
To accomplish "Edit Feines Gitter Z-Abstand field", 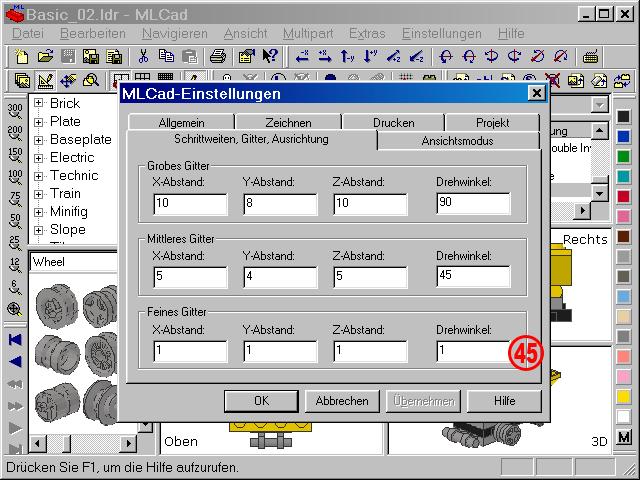I will [370, 351].
